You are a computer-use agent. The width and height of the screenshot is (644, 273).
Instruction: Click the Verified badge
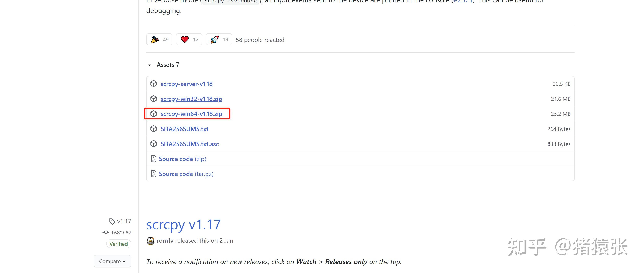118,244
